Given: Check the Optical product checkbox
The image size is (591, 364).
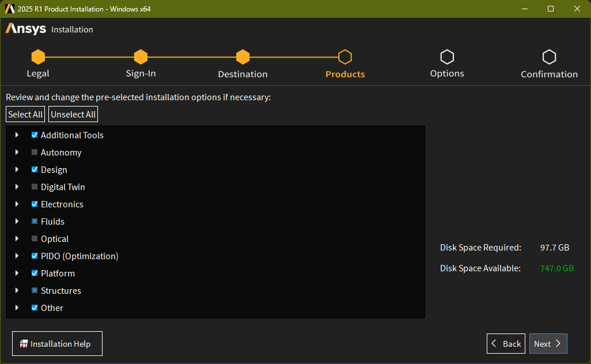Looking at the screenshot, I should click(35, 239).
